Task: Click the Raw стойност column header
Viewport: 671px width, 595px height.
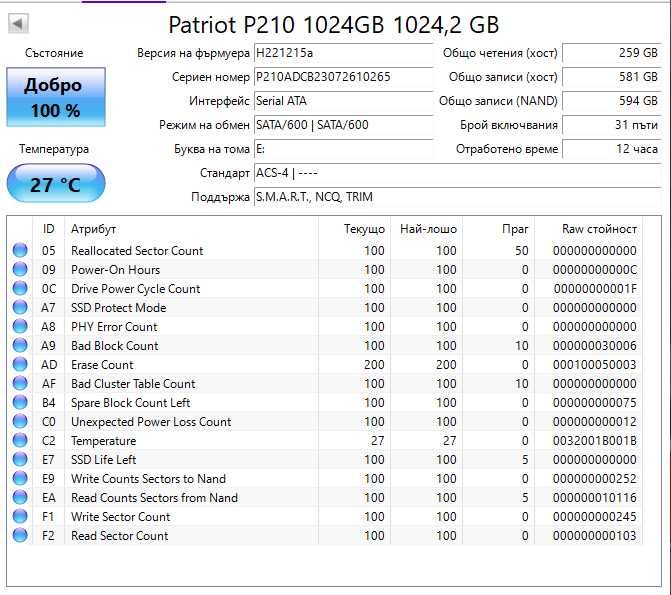Action: tap(588, 229)
